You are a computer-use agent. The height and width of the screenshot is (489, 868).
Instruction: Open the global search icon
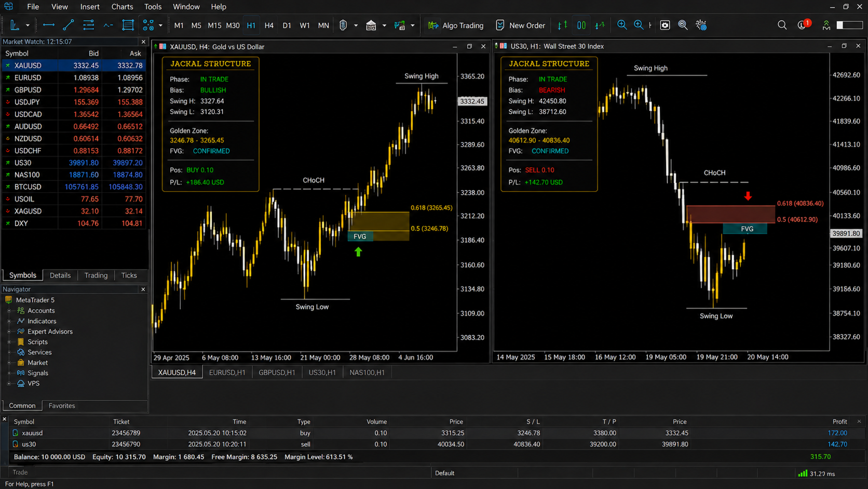[x=782, y=25]
